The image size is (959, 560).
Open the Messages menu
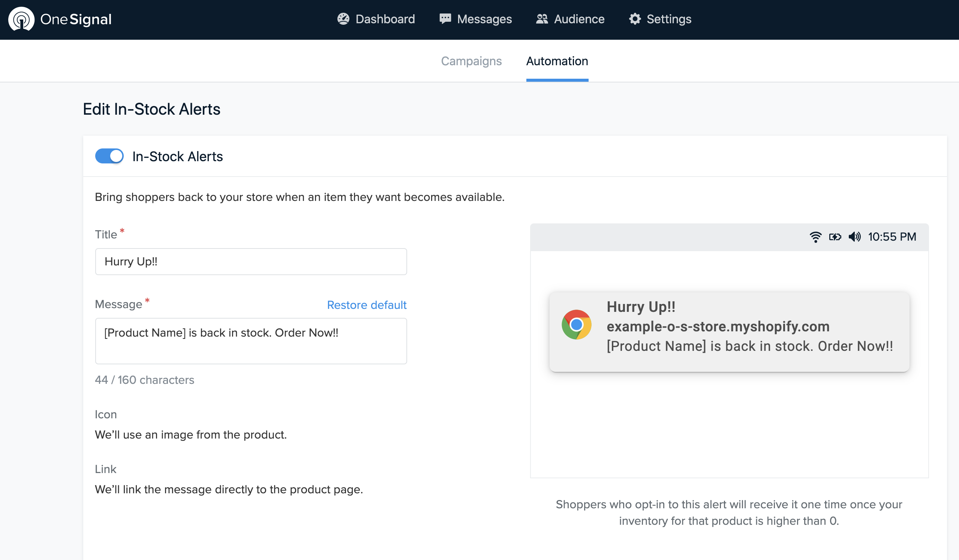pos(484,19)
